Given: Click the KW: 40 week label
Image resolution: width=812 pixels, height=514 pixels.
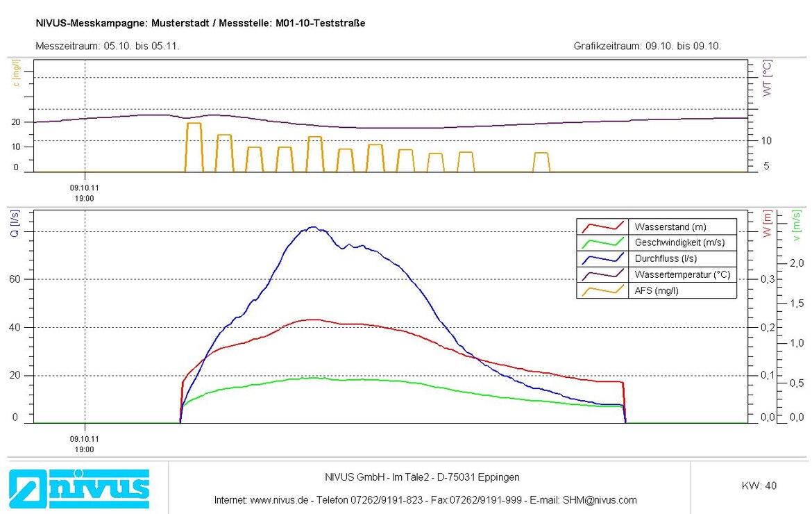Looking at the screenshot, I should 759,486.
